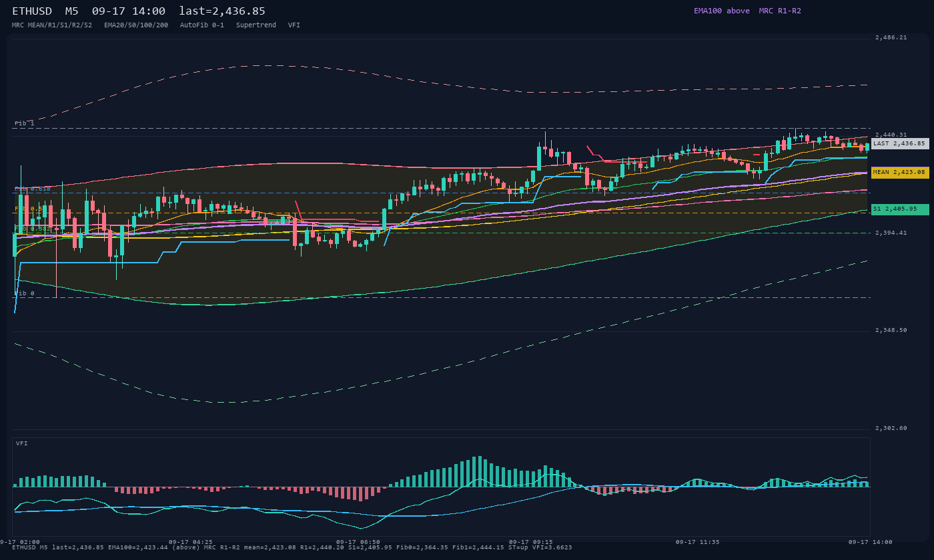Click the "Fib 1" level label

(25, 124)
